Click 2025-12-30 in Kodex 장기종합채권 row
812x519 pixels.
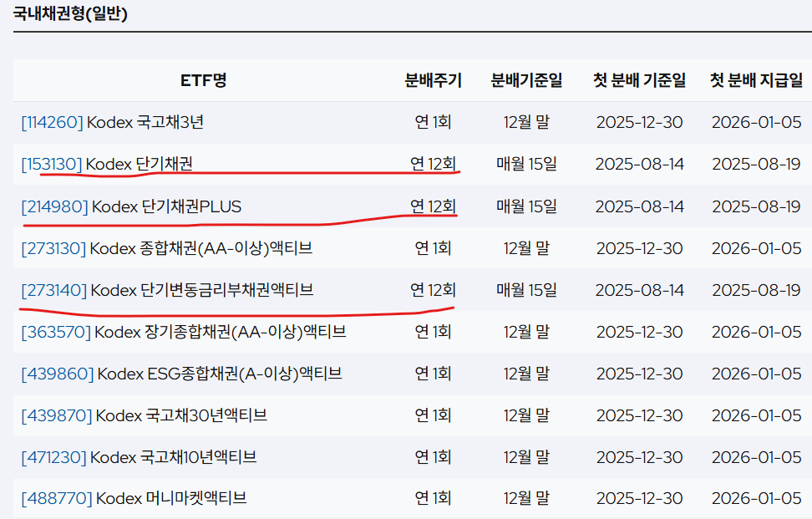point(640,332)
